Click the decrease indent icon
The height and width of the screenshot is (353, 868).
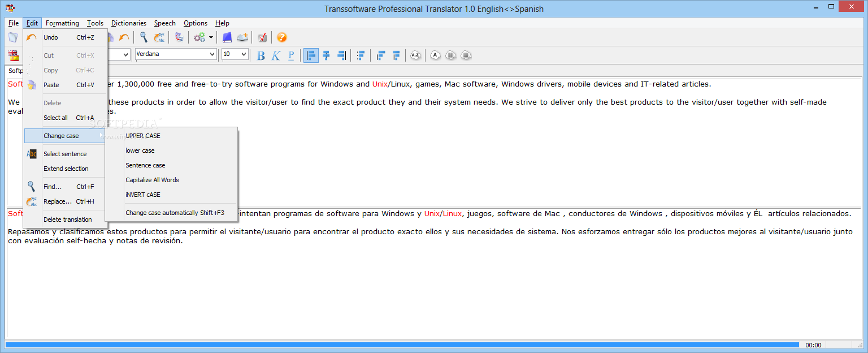[x=381, y=55]
